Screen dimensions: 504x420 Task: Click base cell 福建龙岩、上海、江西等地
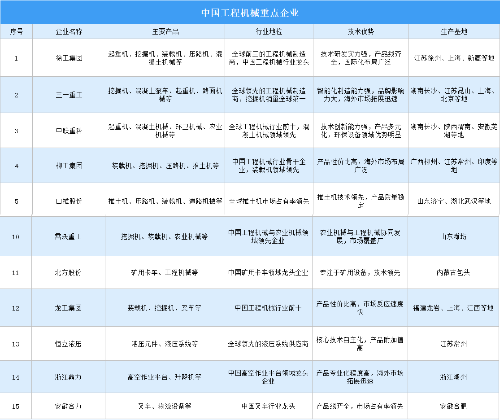click(x=453, y=308)
